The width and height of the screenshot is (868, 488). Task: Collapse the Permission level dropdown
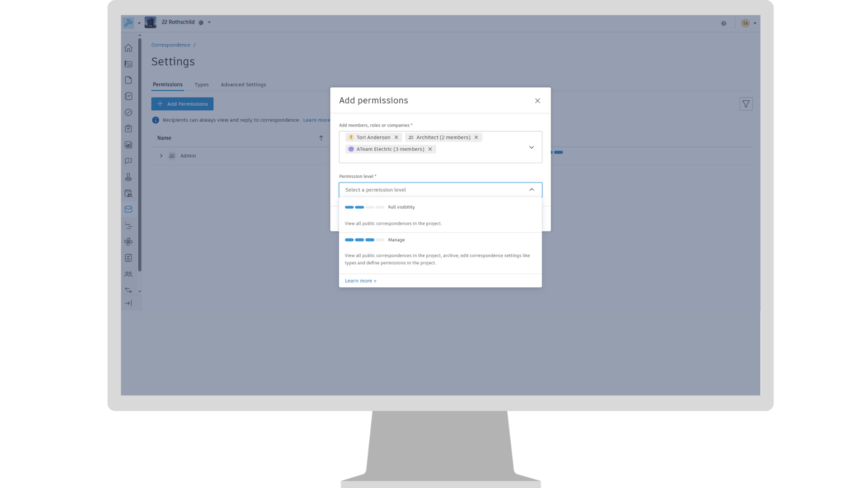532,190
